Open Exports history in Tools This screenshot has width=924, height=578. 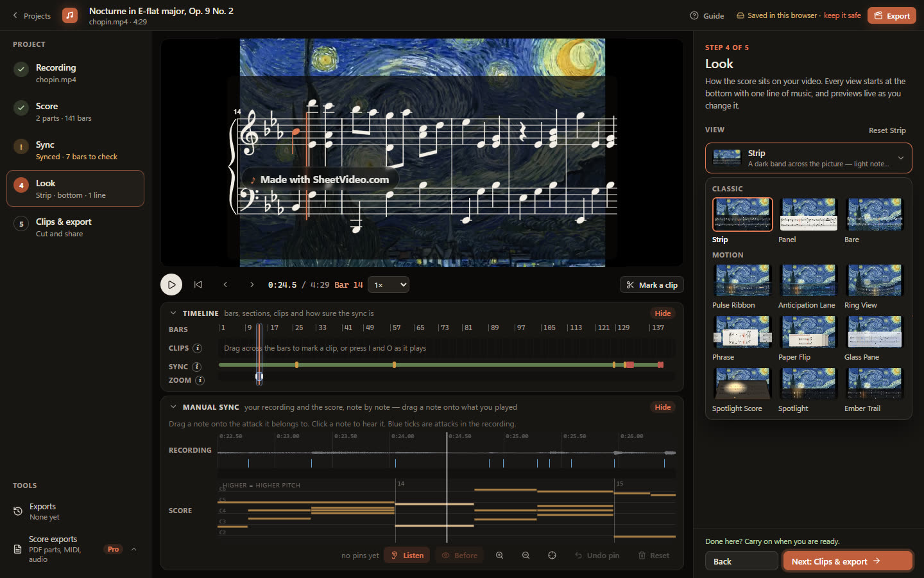(75, 511)
